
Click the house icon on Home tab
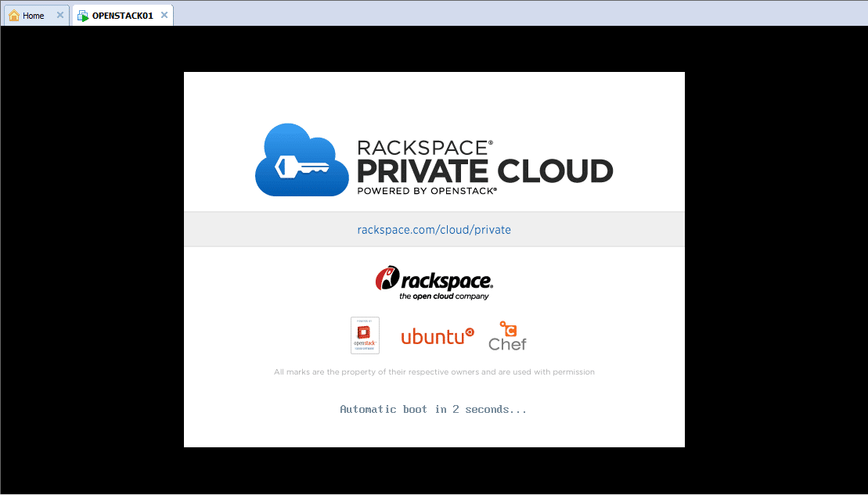[14, 16]
